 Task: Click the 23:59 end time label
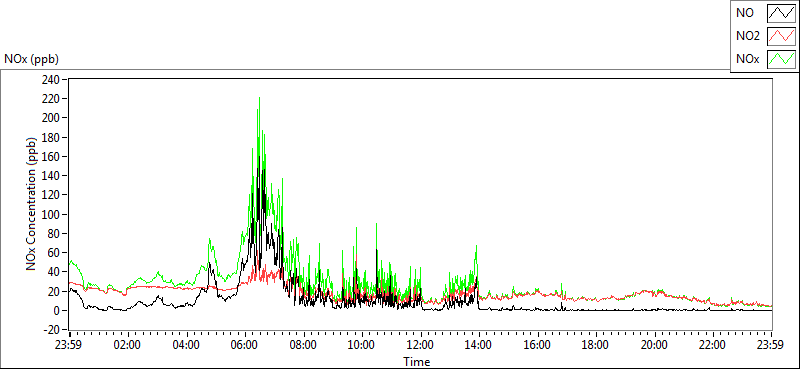771,344
